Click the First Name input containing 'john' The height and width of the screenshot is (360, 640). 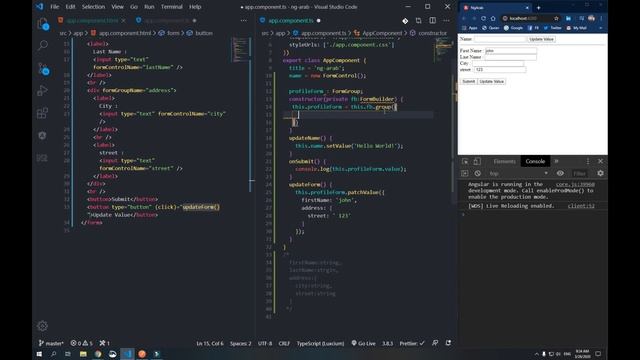click(x=510, y=51)
